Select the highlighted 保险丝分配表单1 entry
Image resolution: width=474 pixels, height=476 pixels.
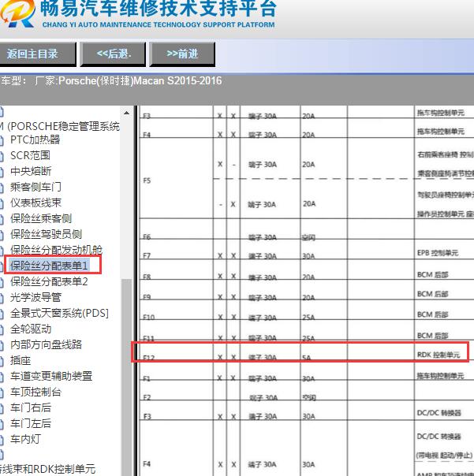click(x=49, y=266)
